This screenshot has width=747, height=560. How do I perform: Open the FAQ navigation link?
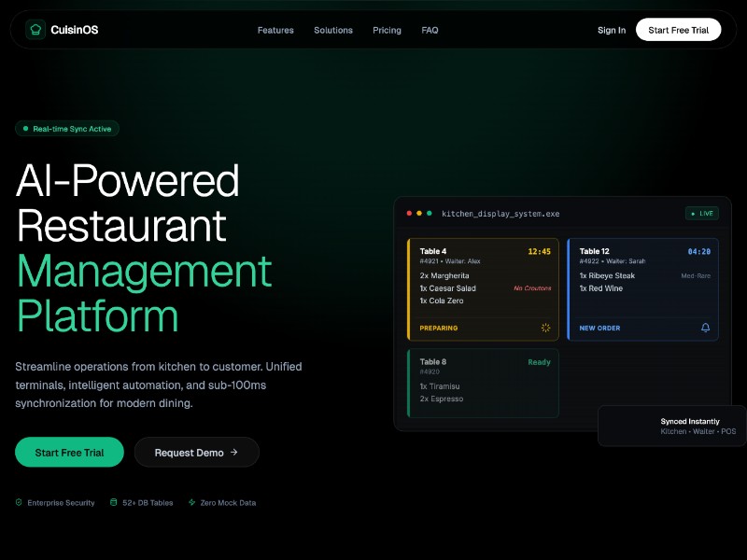pos(430,30)
